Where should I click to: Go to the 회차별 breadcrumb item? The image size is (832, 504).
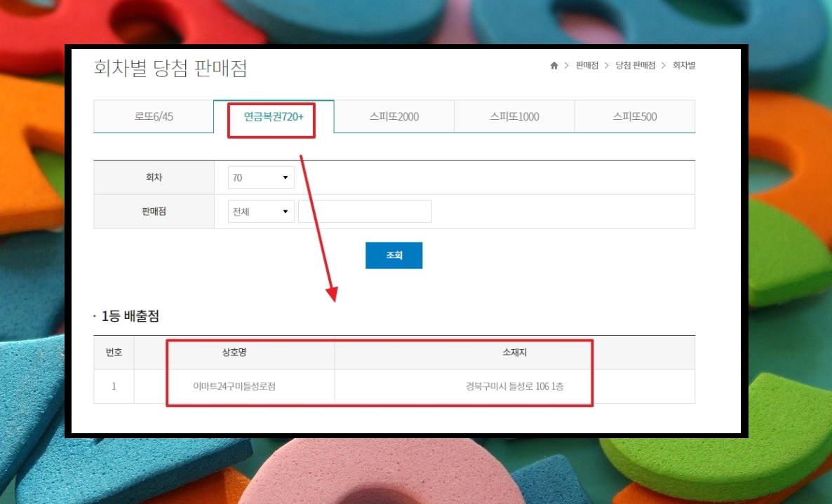684,65
